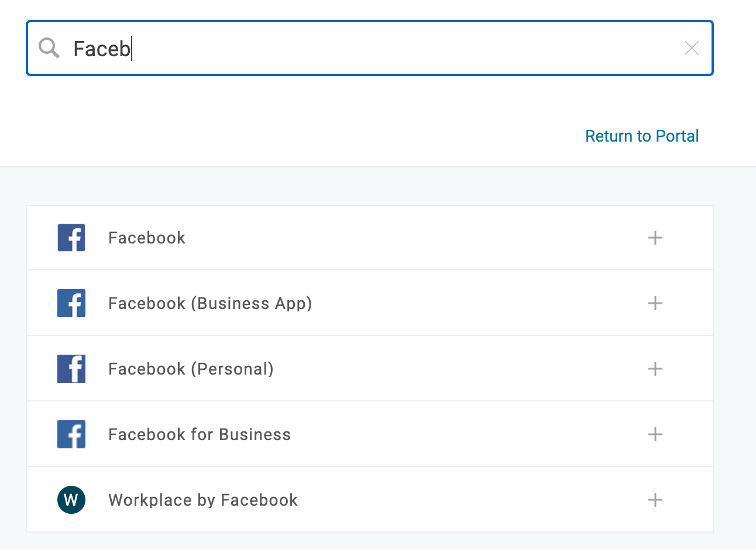Click the Facebook for Business logo icon
The image size is (756, 549).
[x=71, y=434]
